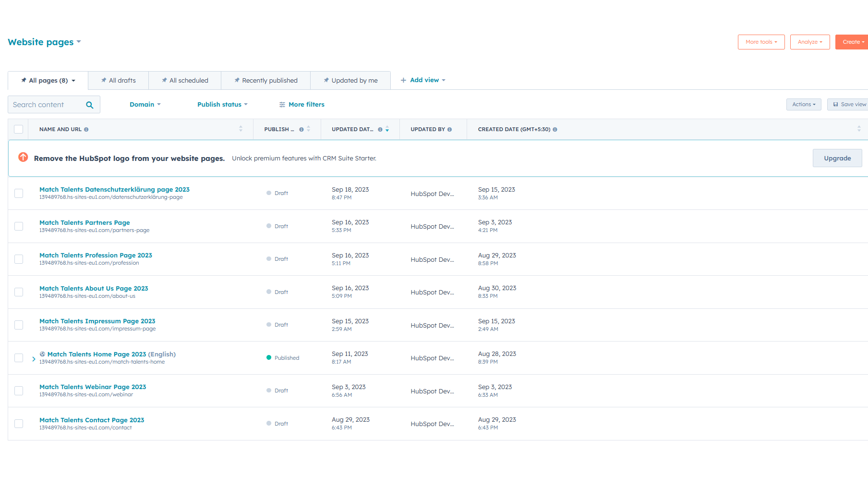Viewport: 868px width, 489px height.
Task: Open the Website pages title dropdown
Action: [x=45, y=42]
